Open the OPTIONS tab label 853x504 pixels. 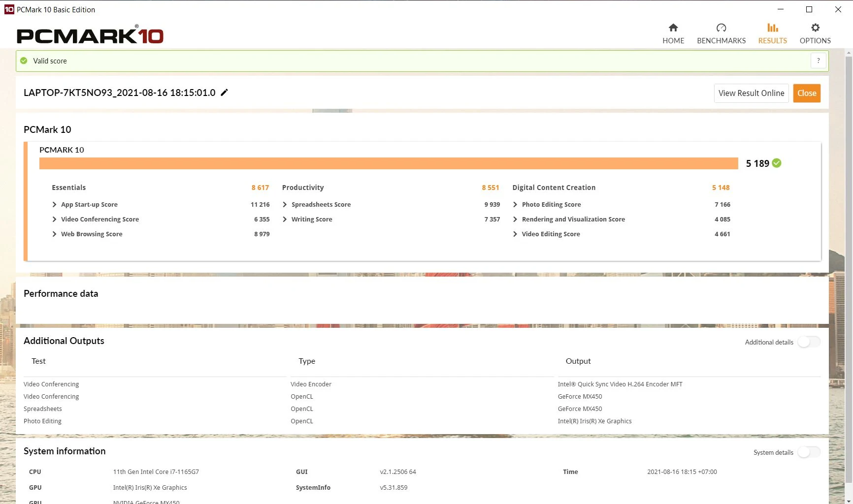point(815,41)
